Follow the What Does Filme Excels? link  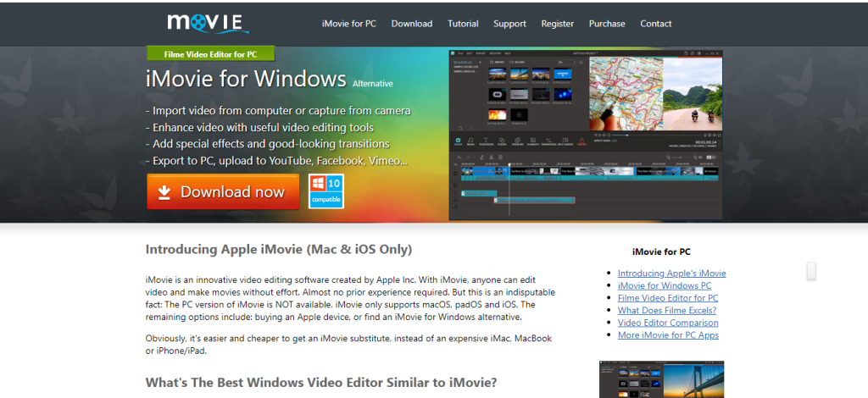pyautogui.click(x=667, y=310)
